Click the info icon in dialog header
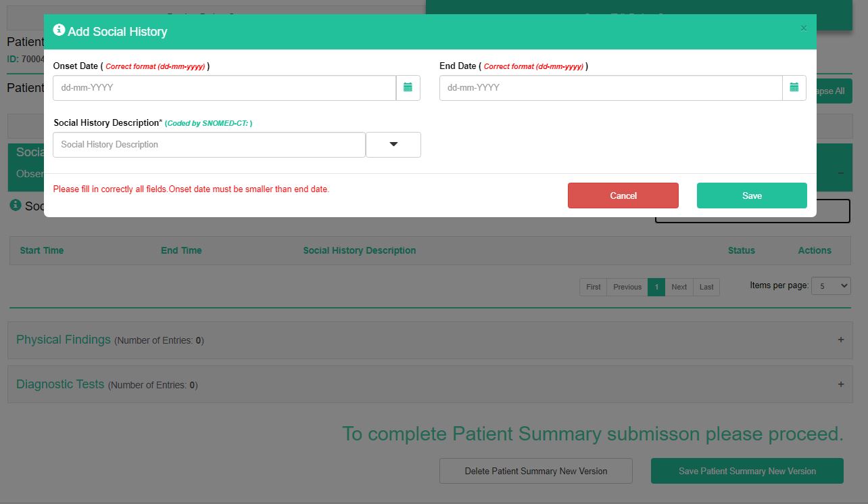Viewport: 868px width, 504px height. (x=59, y=30)
